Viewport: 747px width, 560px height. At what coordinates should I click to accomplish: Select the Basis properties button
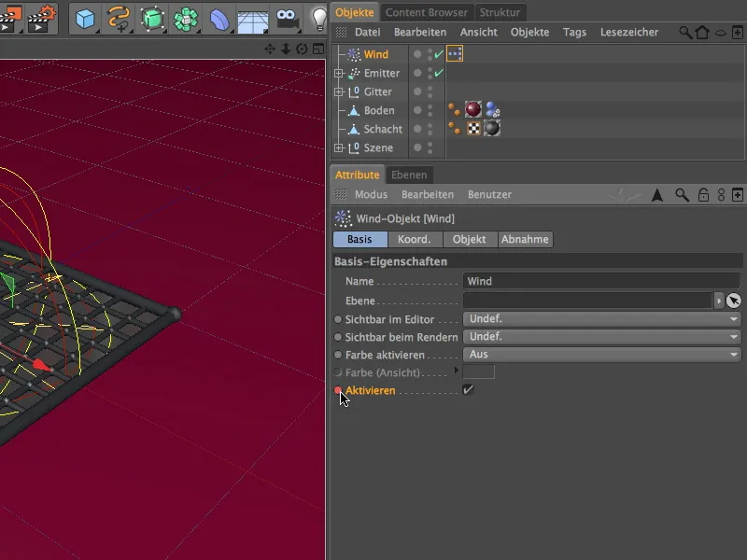tap(359, 239)
